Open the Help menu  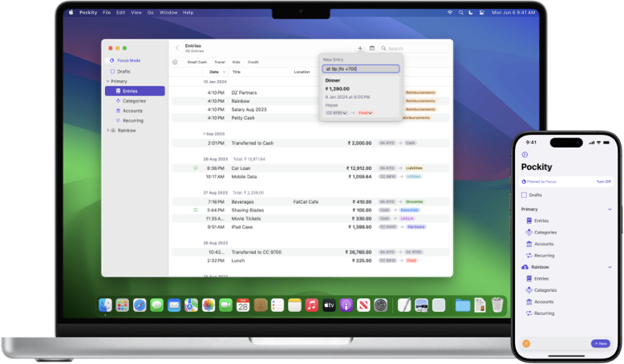188,13
